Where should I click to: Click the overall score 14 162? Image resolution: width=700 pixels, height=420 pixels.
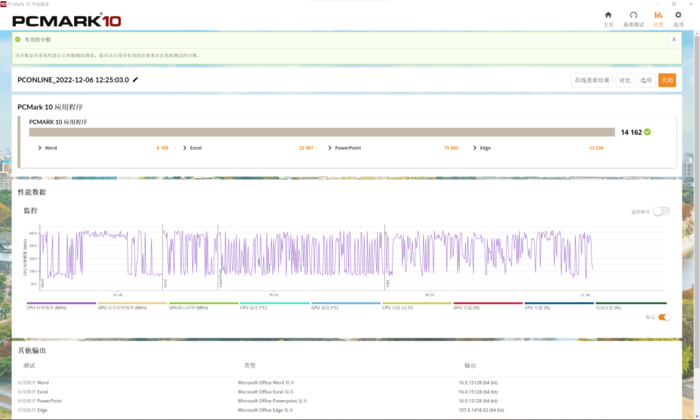(x=631, y=132)
